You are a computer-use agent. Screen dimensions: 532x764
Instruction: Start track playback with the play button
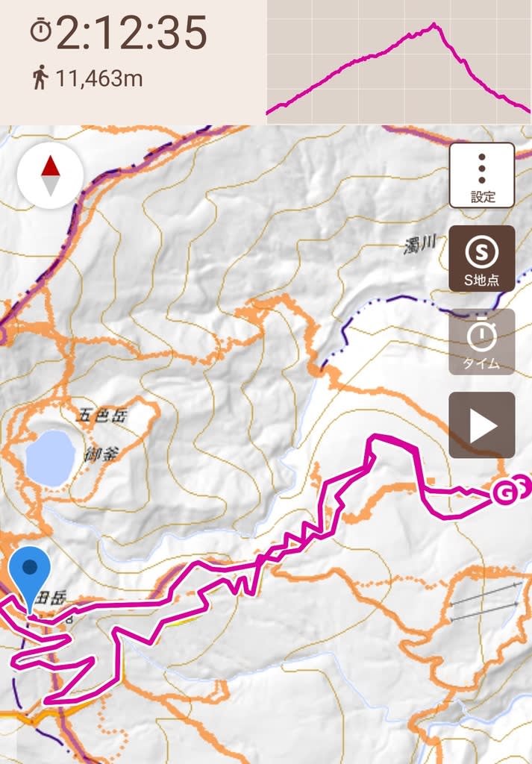[481, 425]
